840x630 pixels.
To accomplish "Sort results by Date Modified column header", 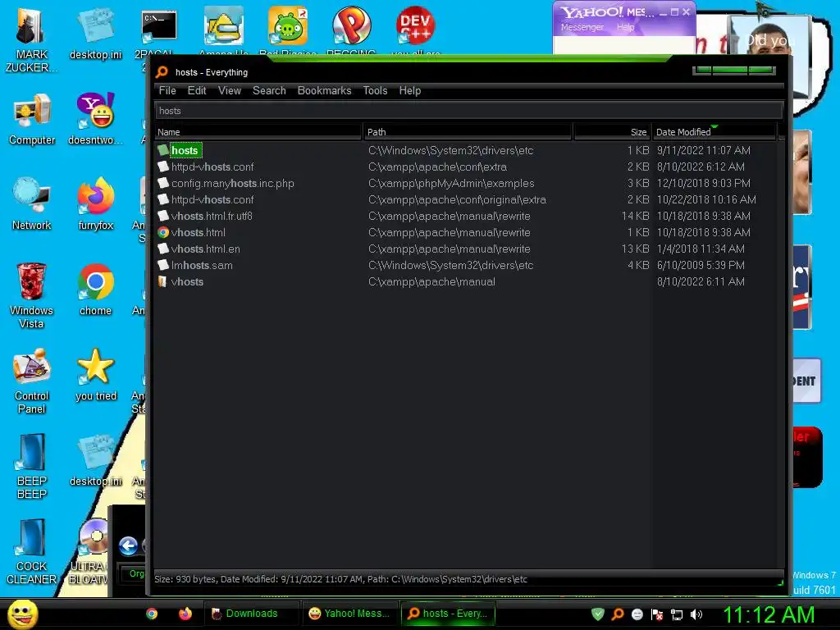I will pyautogui.click(x=714, y=132).
